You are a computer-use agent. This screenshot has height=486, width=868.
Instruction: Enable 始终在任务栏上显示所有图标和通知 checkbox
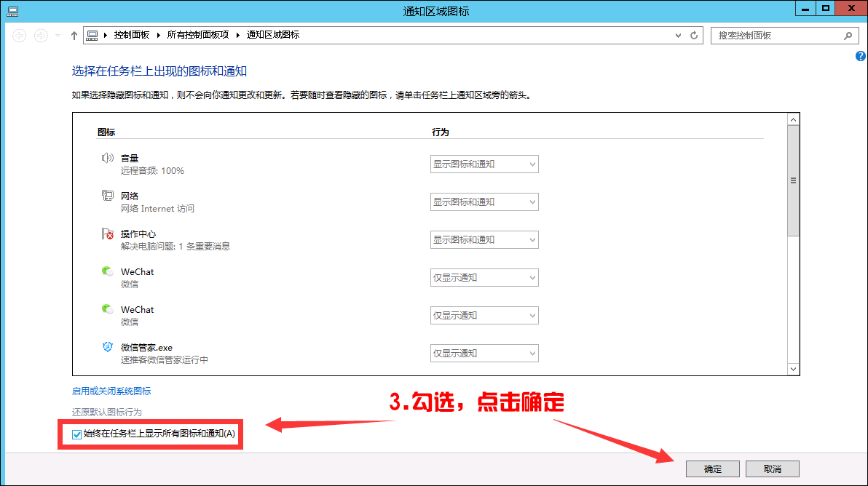[76, 434]
